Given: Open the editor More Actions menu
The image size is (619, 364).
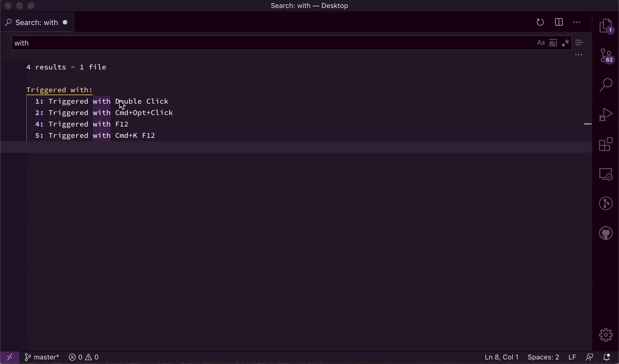Looking at the screenshot, I should pos(577,22).
